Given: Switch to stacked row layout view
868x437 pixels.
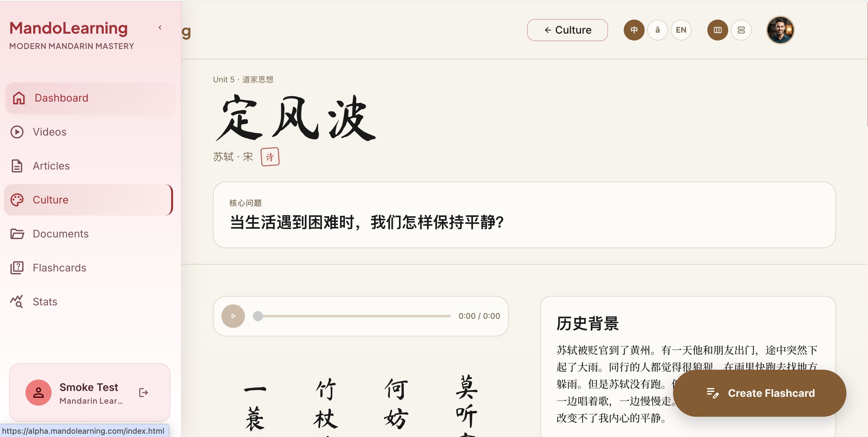Looking at the screenshot, I should click(741, 30).
